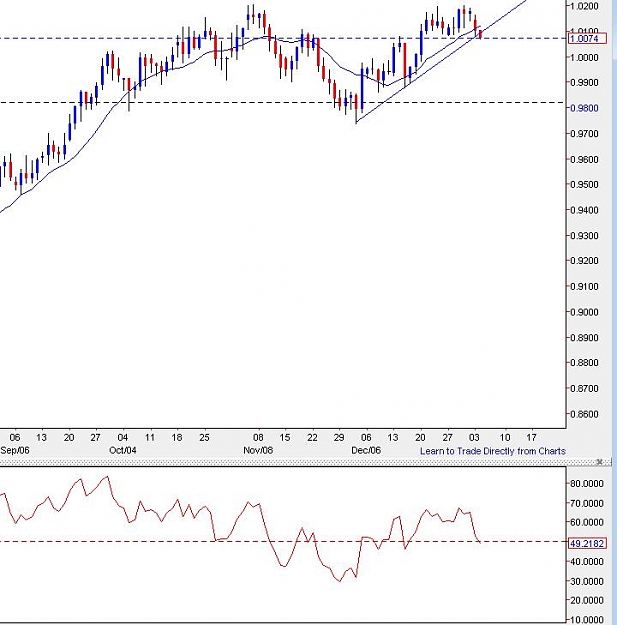Click the 0.9600 price axis label
The height and width of the screenshot is (625, 617).
click(584, 159)
